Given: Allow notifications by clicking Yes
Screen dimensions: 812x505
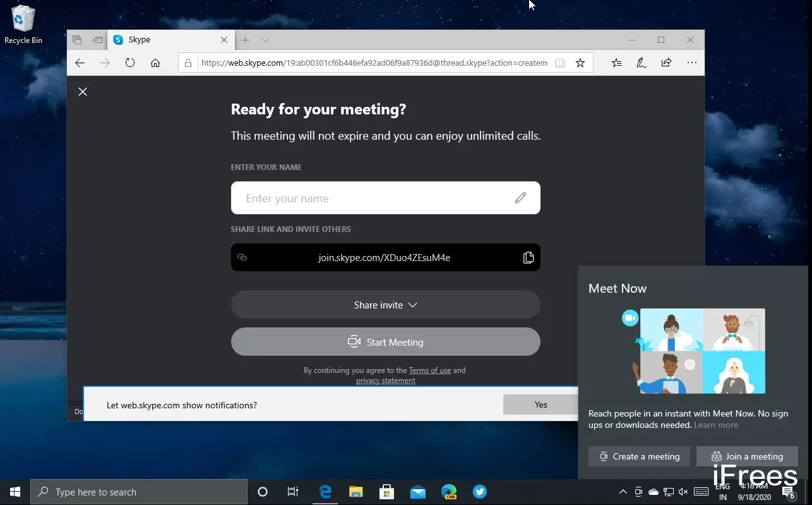Looking at the screenshot, I should point(540,405).
